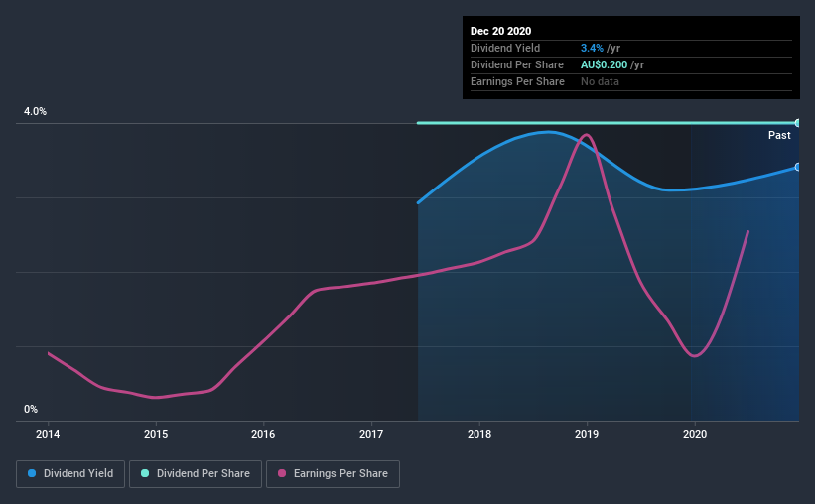Select the 2018 x-axis label
This screenshot has height=504, width=815.
[479, 434]
